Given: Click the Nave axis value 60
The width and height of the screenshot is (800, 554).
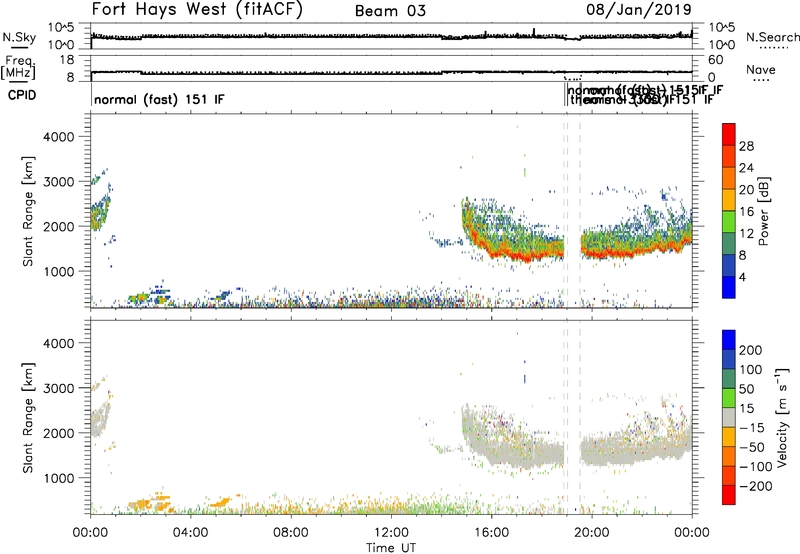Looking at the screenshot, I should pyautogui.click(x=716, y=59).
